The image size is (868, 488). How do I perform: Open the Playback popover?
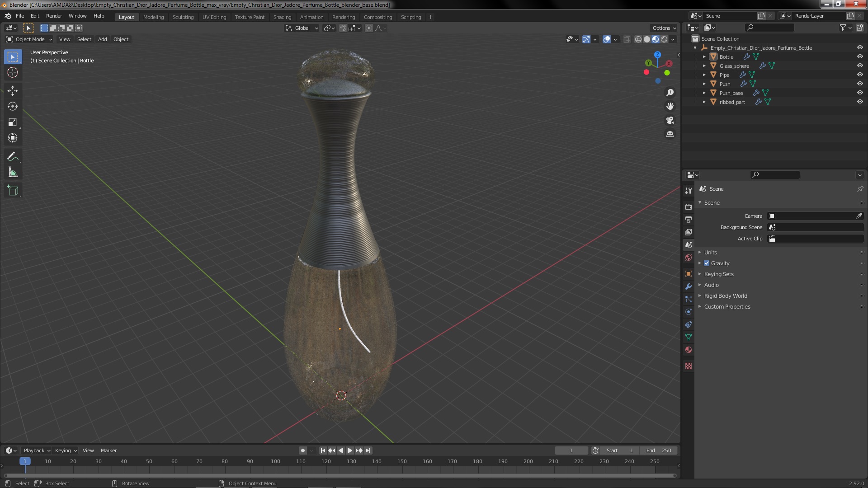(37, 450)
